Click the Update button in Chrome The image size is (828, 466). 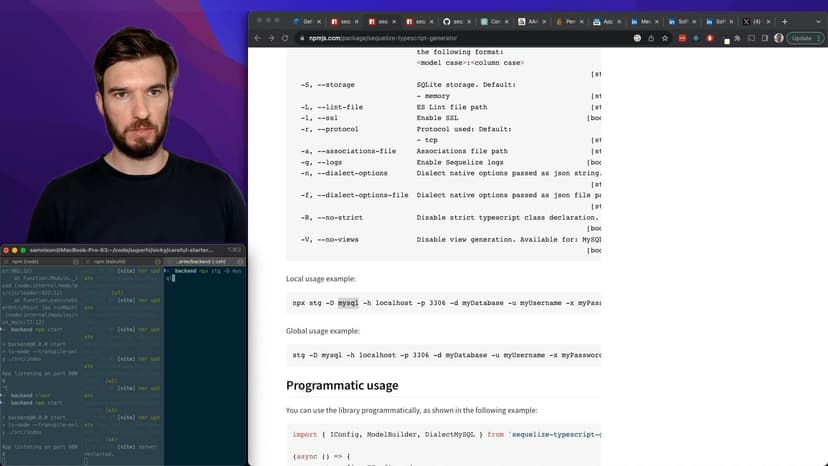point(801,38)
